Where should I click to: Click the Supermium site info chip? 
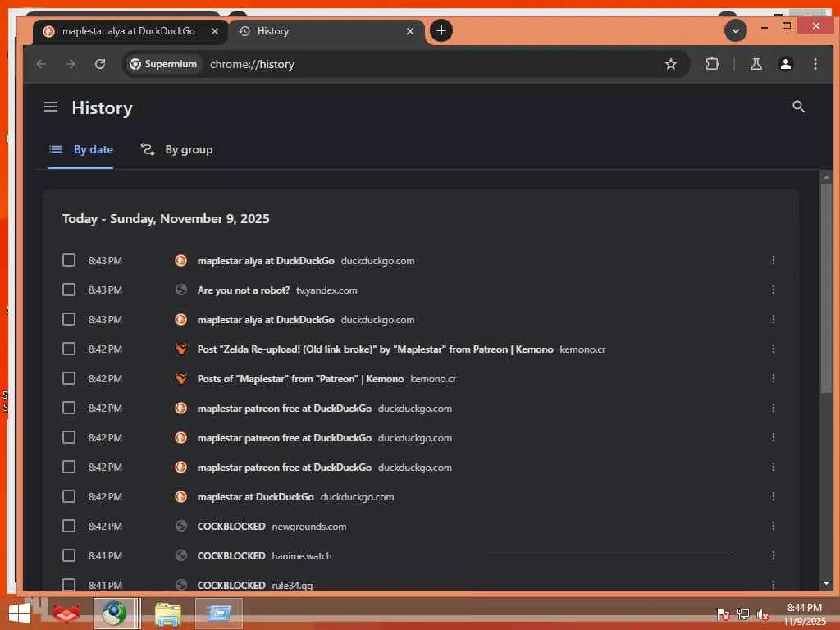(x=163, y=64)
